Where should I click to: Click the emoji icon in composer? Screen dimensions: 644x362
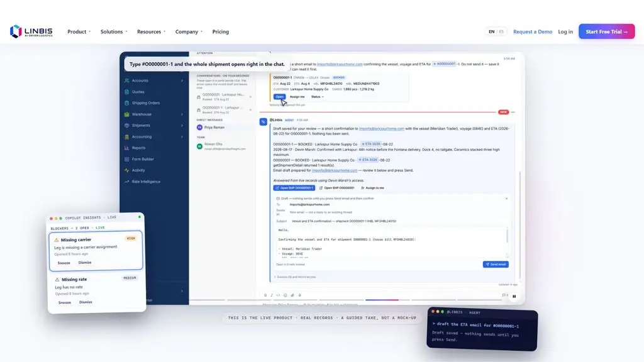coord(286,295)
